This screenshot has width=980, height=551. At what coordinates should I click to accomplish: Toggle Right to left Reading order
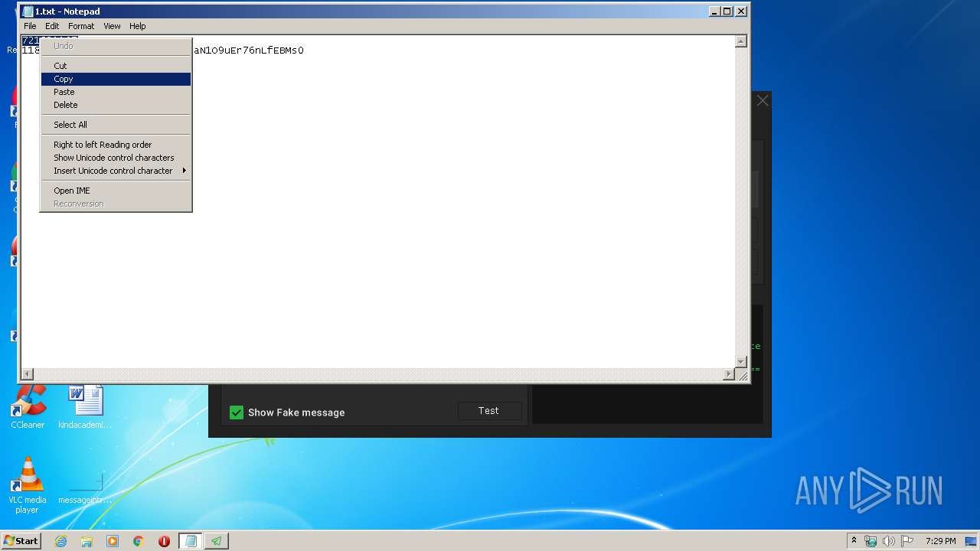click(116, 145)
